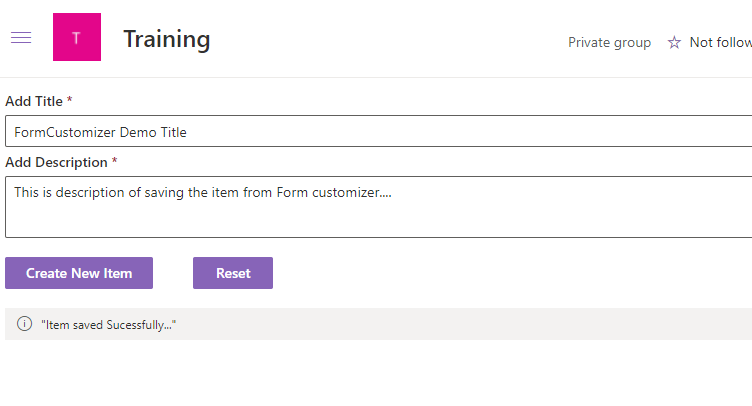The image size is (752, 406).
Task: Click the pink T site logo
Action: (x=77, y=38)
